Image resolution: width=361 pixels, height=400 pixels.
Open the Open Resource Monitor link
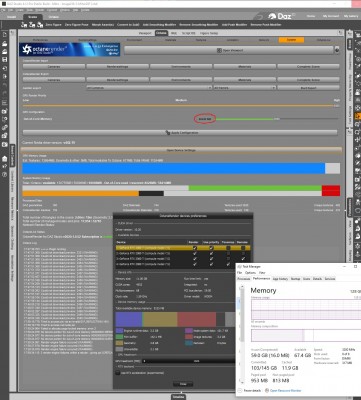click(x=285, y=390)
